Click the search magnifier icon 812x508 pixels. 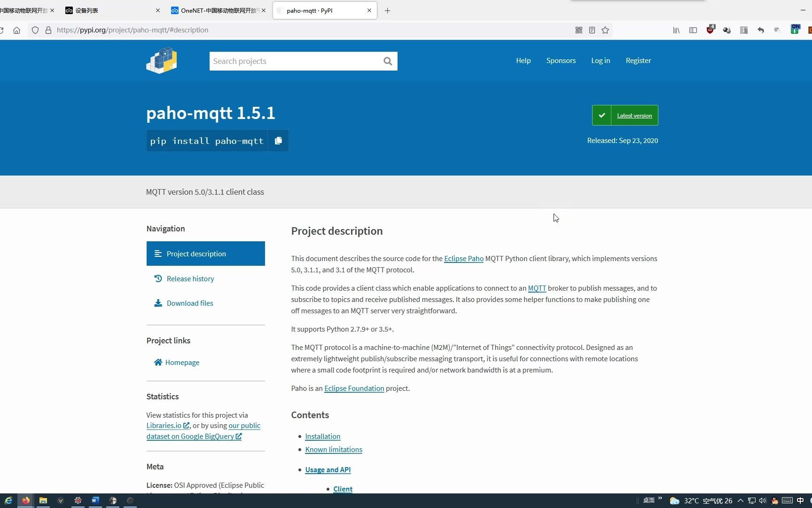(x=388, y=61)
